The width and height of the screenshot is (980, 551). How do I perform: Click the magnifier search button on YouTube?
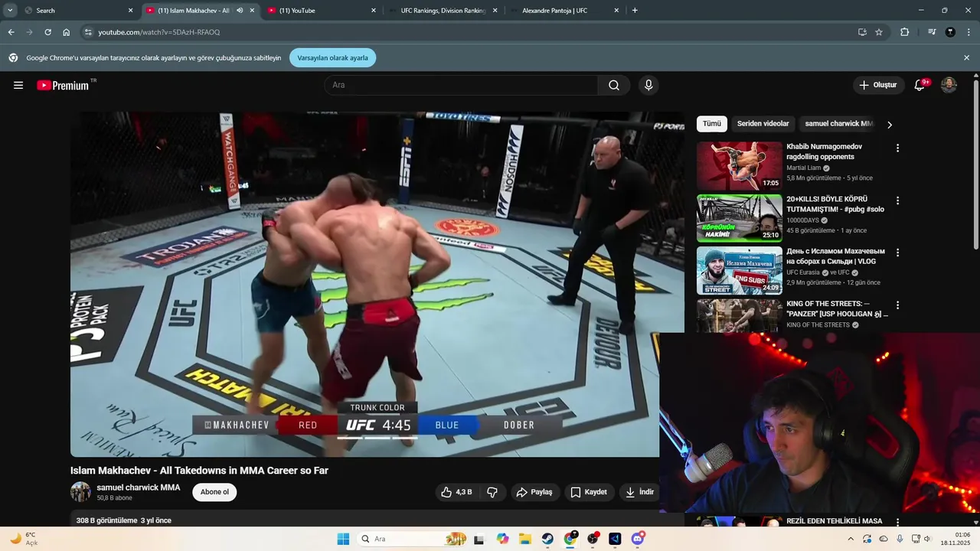pos(614,85)
